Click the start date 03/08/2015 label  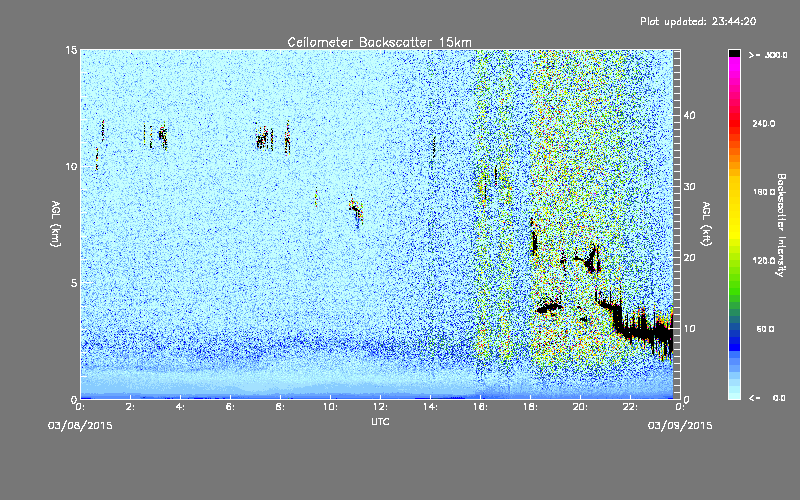[80, 426]
